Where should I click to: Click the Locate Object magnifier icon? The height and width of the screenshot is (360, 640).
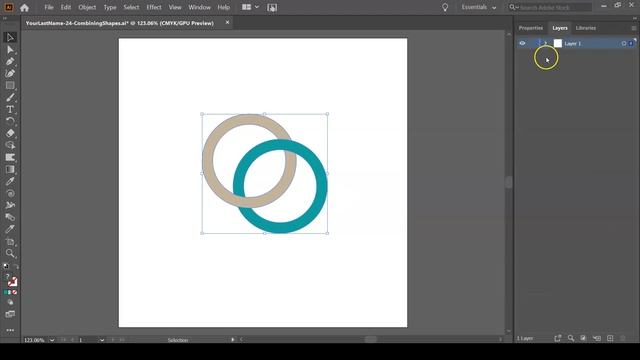pos(571,338)
